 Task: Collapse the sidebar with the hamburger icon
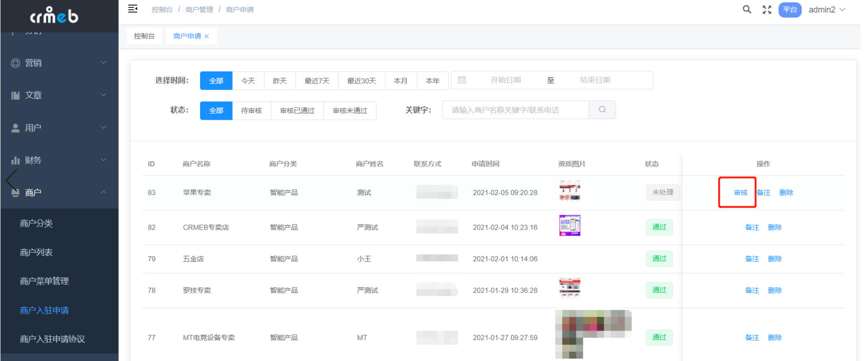point(133,9)
